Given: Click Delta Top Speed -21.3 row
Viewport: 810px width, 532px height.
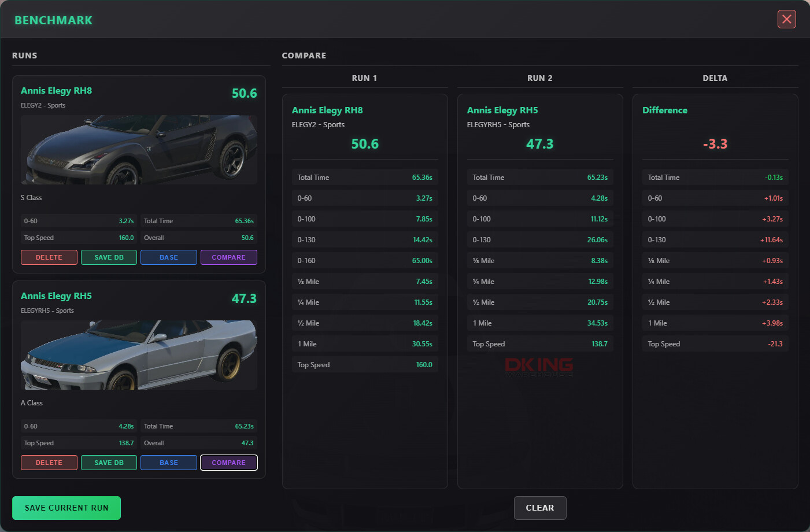Looking at the screenshot, I should [x=715, y=344].
